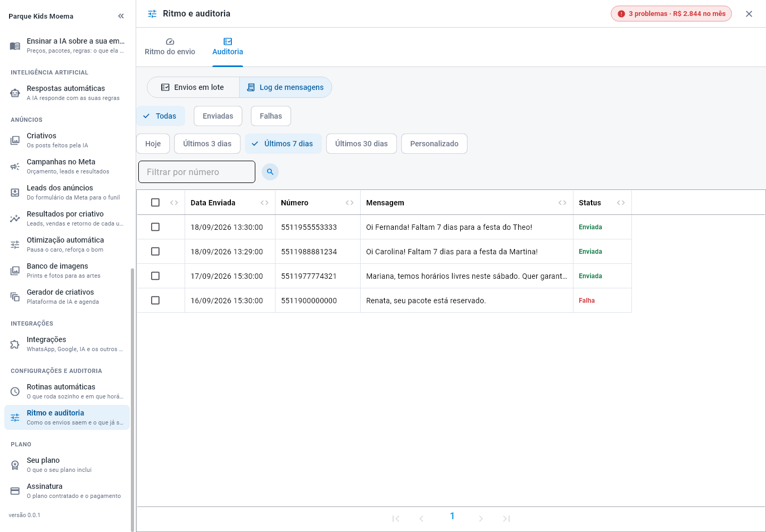Click the arrows icon on Número column
This screenshot has width=766, height=532.
tap(349, 203)
